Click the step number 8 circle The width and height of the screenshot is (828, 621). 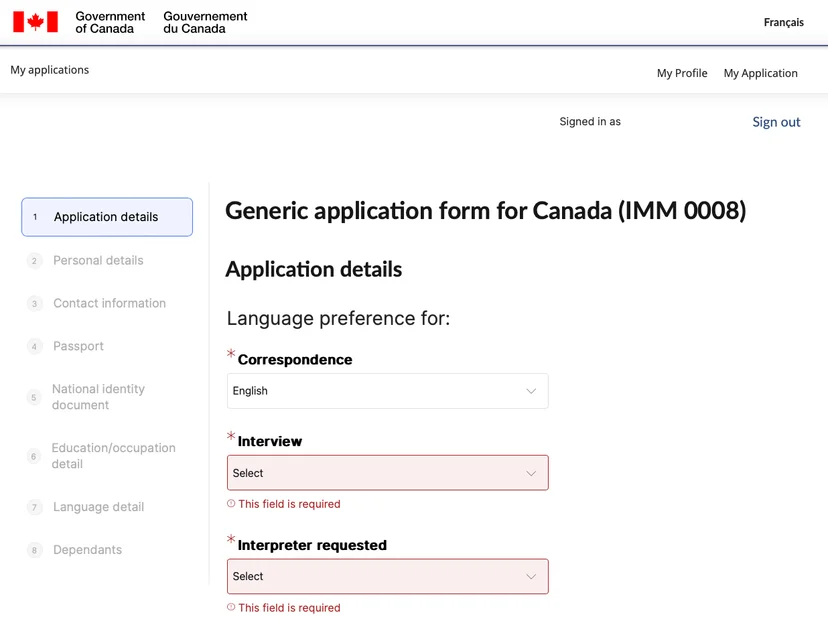pos(34,550)
